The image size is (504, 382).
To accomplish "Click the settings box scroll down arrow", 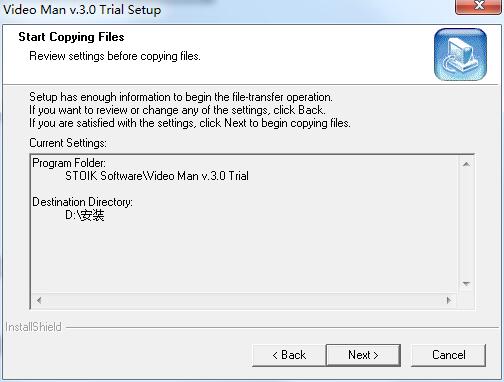I will pyautogui.click(x=466, y=284).
